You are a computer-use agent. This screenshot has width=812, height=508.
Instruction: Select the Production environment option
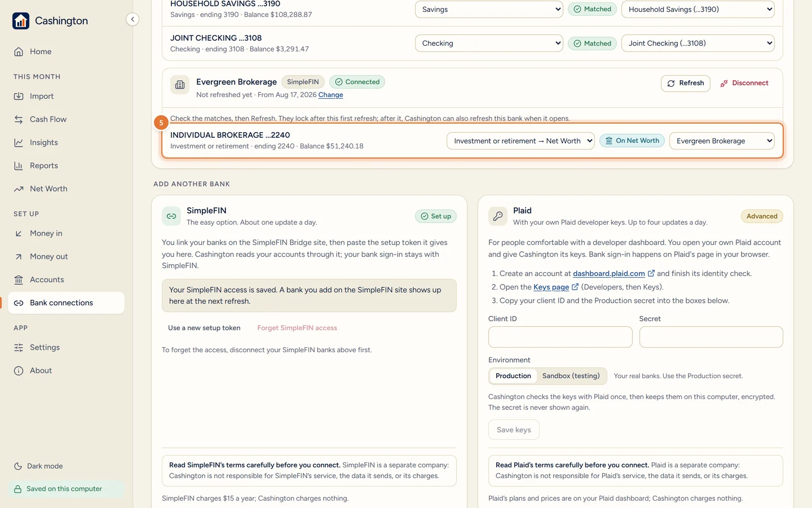(x=513, y=376)
